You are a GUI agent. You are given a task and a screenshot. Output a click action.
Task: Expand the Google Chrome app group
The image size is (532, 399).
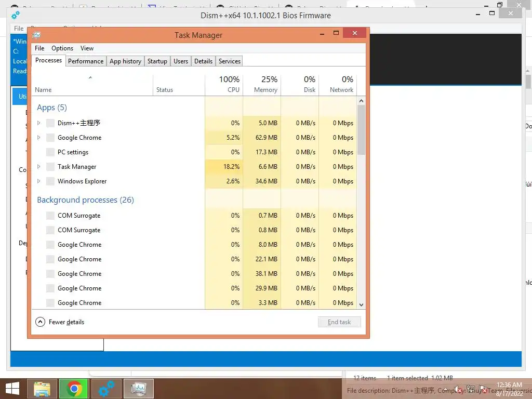(38, 137)
